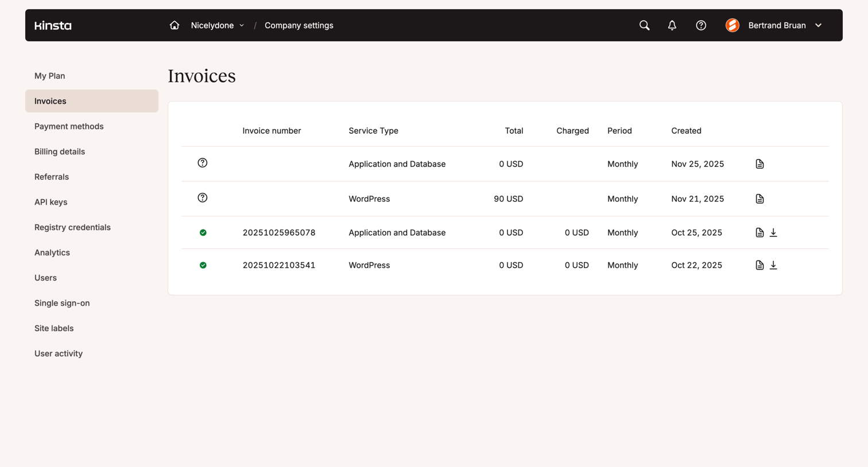This screenshot has width=868, height=467.
Task: Open notifications bell
Action: [x=672, y=25]
